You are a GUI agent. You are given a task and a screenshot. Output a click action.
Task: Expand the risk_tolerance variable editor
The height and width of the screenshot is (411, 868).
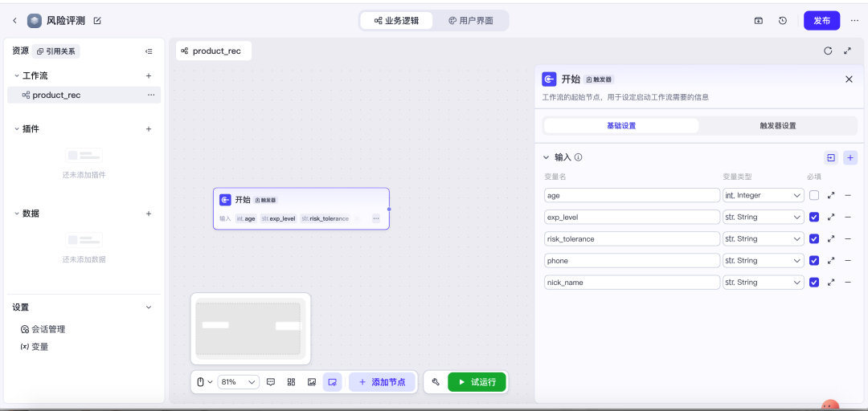[831, 239]
